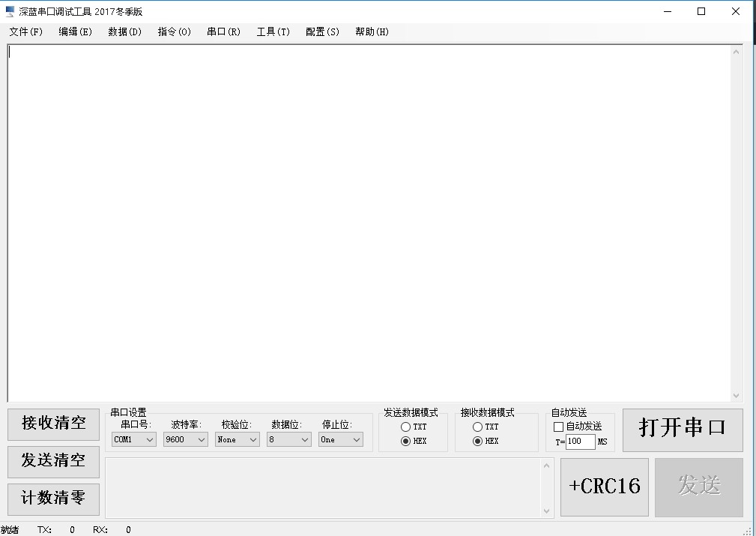Close the 深蓝串口调试工具 window
Viewport: 756px width, 536px height.
[736, 11]
